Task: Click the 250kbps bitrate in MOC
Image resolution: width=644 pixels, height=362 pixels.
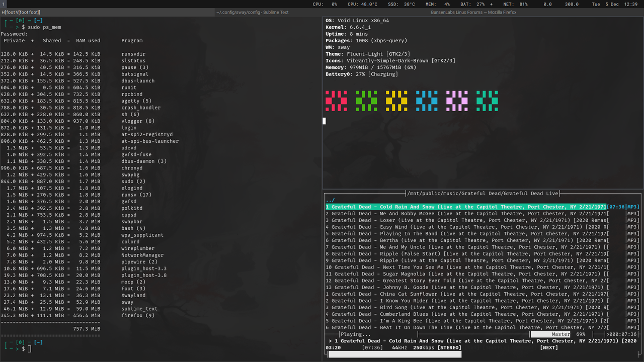Action: click(x=424, y=347)
